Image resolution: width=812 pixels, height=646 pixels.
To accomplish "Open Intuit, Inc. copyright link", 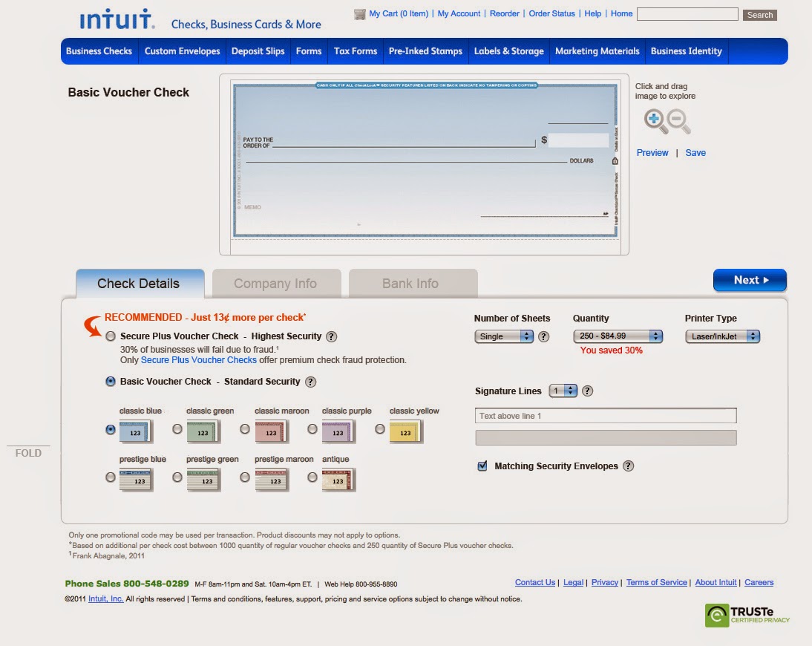I will (105, 599).
